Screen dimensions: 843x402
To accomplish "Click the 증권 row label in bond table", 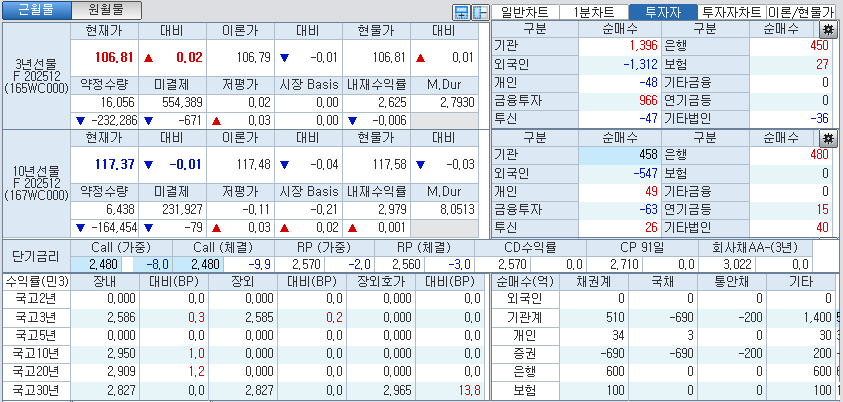I will point(527,354).
